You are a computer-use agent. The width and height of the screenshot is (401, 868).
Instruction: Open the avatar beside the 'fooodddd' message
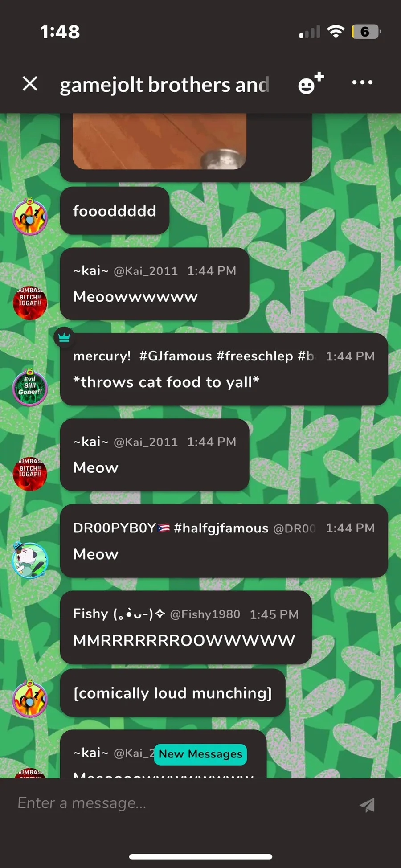30,217
